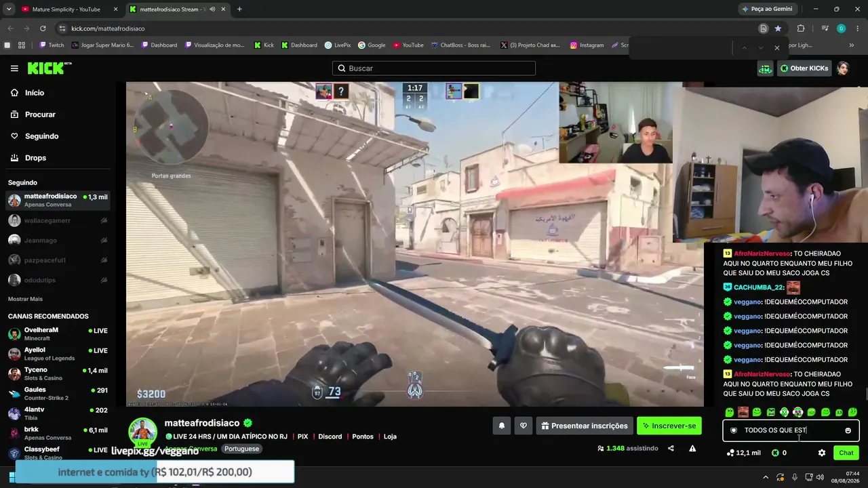The width and height of the screenshot is (868, 488).
Task: Open wallacegamerr in followed channels
Action: click(58, 220)
